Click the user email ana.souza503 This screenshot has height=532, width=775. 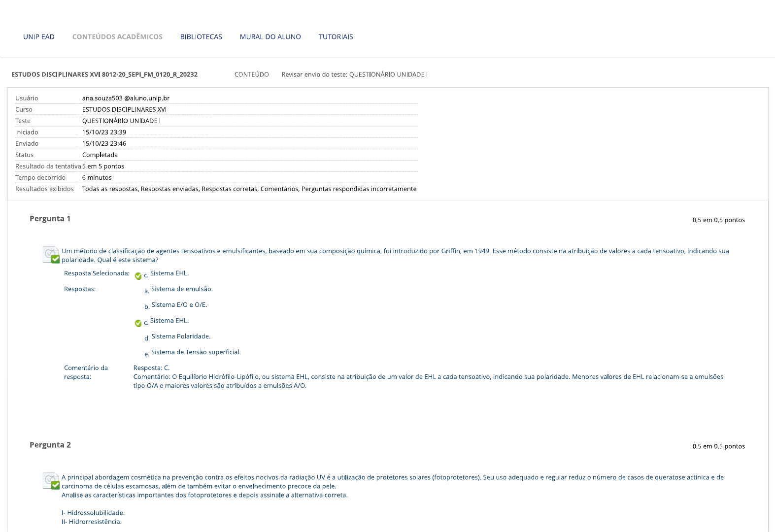[126, 99]
